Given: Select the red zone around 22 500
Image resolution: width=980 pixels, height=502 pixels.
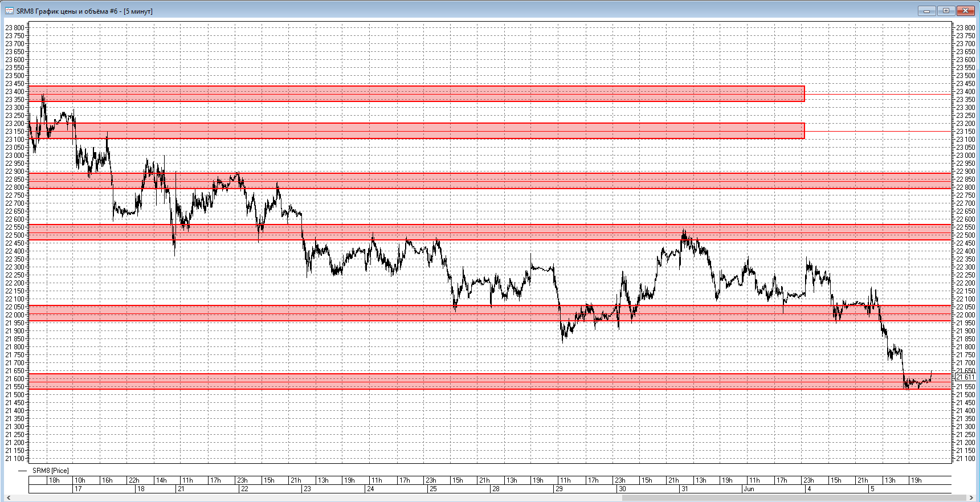Looking at the screenshot, I should pyautogui.click(x=490, y=232).
